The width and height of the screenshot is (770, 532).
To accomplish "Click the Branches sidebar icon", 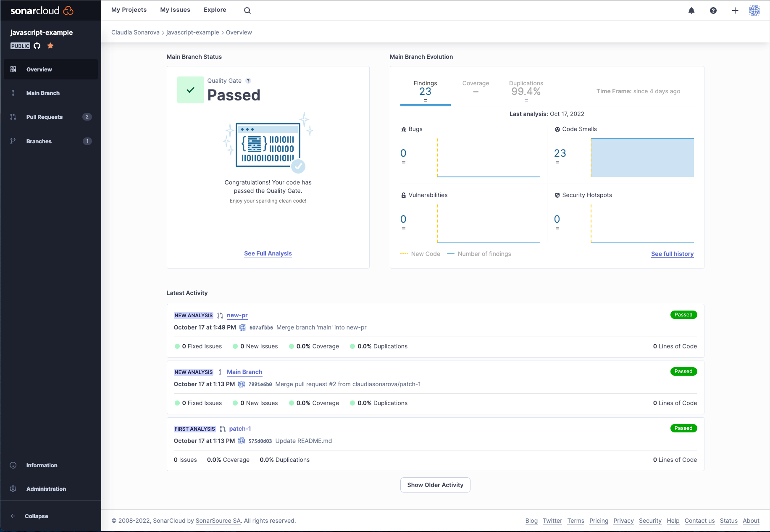I will (13, 141).
